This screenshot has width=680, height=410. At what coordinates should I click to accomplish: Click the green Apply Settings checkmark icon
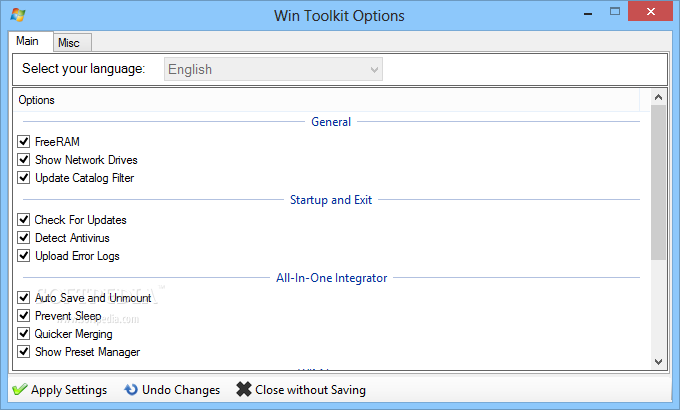pos(19,390)
